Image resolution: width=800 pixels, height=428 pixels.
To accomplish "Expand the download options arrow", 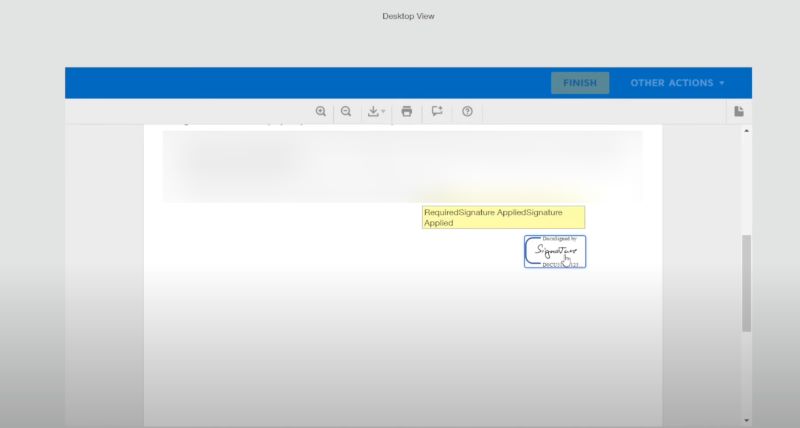I will point(383,113).
